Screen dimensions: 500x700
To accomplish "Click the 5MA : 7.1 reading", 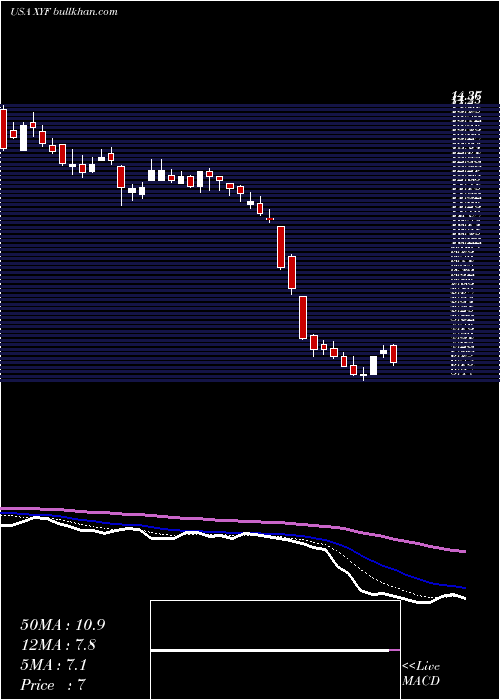I will point(54,665).
